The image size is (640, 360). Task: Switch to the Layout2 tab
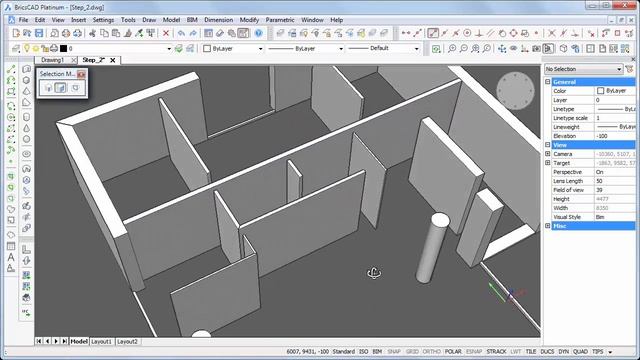(x=127, y=341)
